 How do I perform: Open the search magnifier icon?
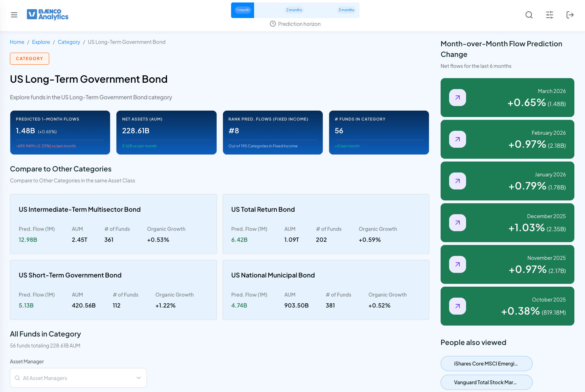(529, 15)
